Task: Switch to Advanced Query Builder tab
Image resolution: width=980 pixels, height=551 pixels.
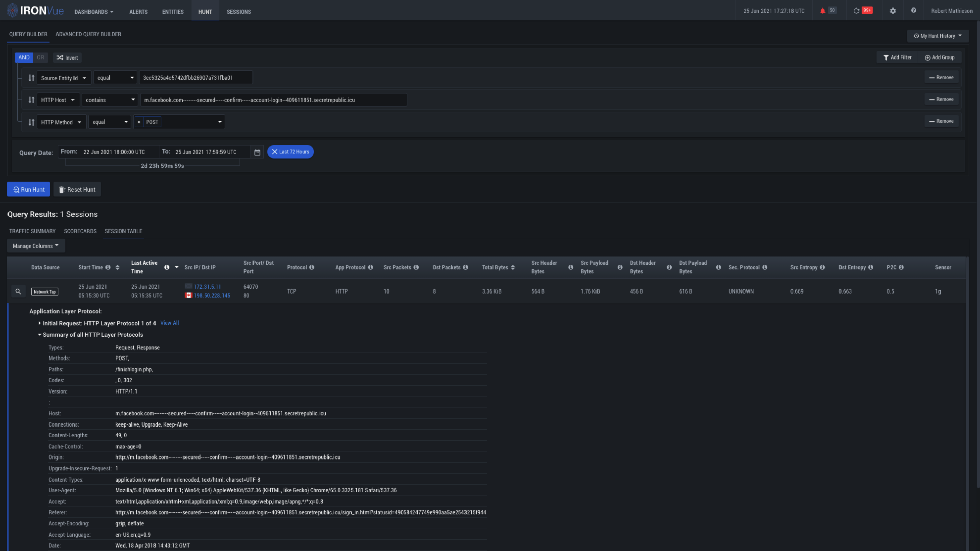Action: coord(88,34)
